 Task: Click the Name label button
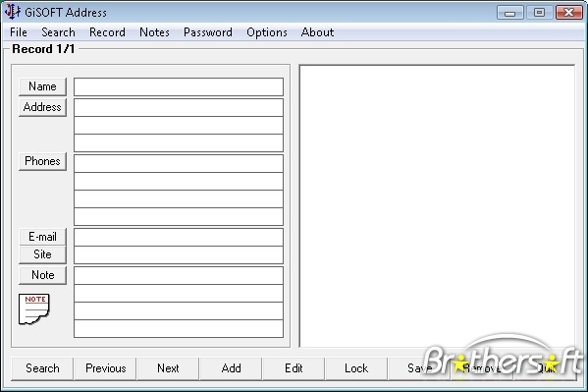(43, 86)
